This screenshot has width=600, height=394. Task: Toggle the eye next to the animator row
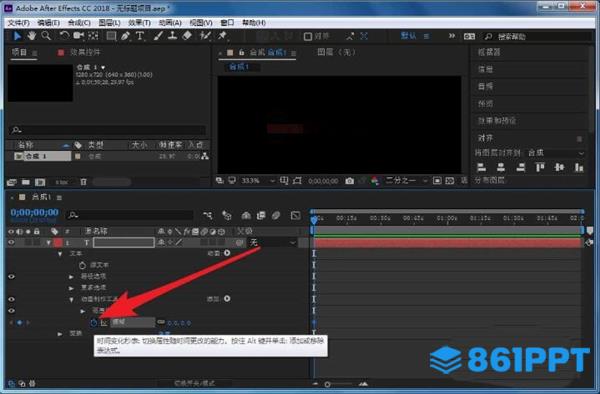(x=11, y=299)
